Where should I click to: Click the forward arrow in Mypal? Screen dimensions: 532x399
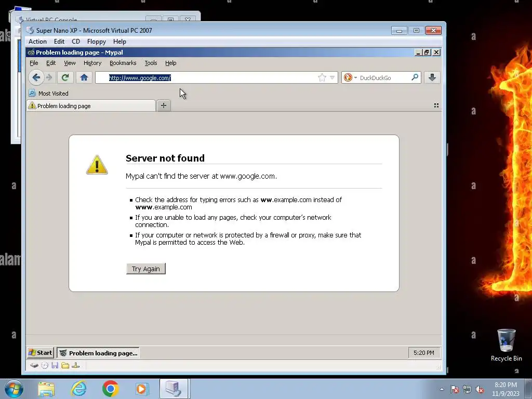click(49, 78)
